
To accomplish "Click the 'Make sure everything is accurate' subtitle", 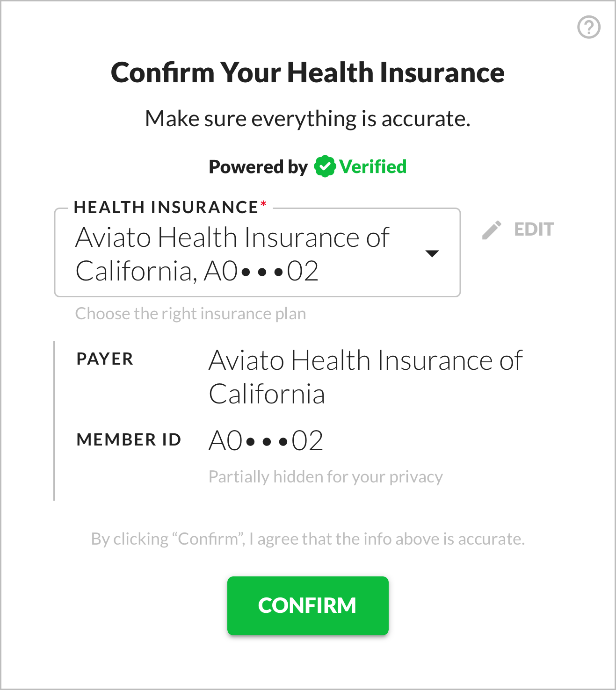I will tap(308, 119).
